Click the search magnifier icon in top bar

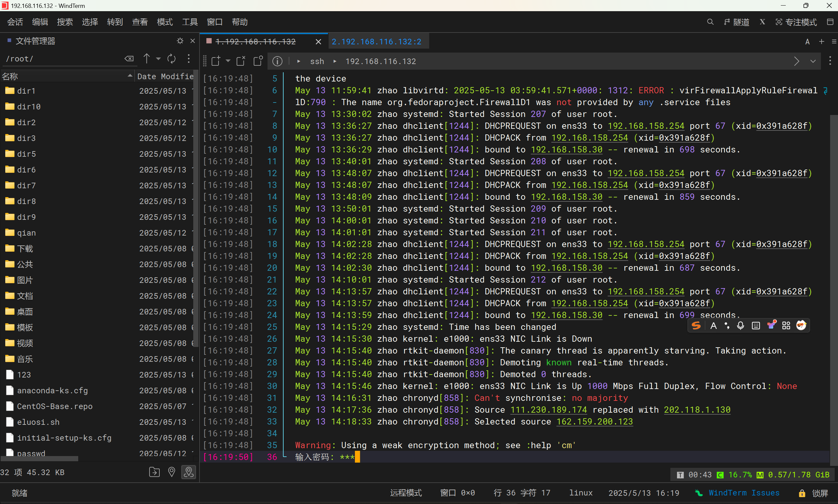coord(710,22)
